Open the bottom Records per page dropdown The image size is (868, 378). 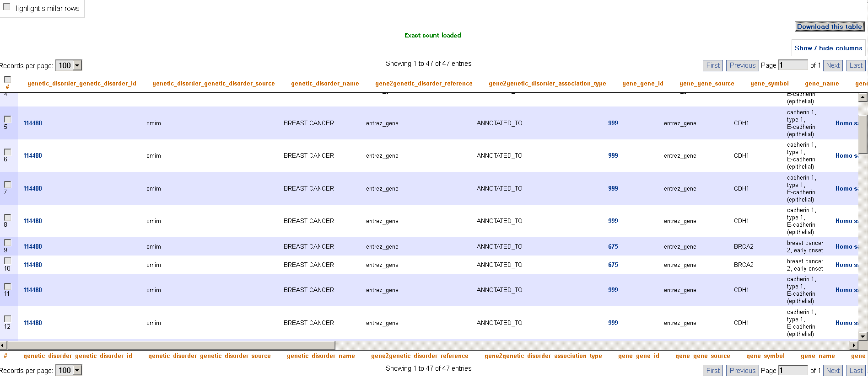point(69,370)
